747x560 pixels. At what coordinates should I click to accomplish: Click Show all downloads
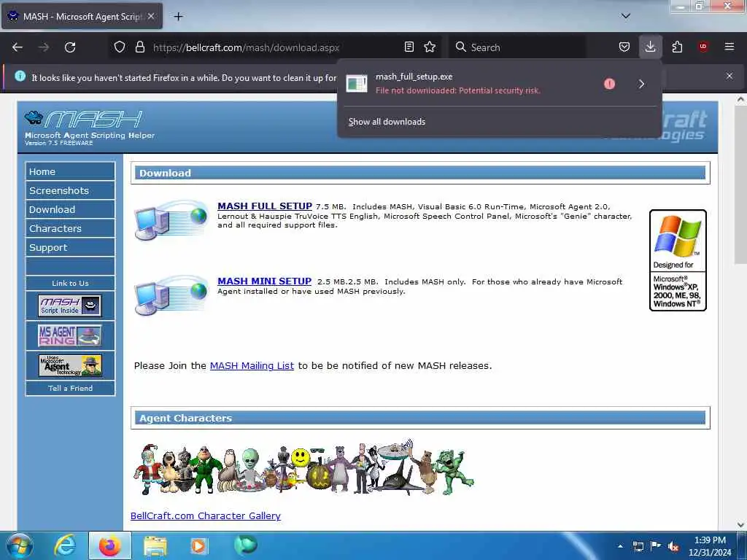(x=387, y=122)
